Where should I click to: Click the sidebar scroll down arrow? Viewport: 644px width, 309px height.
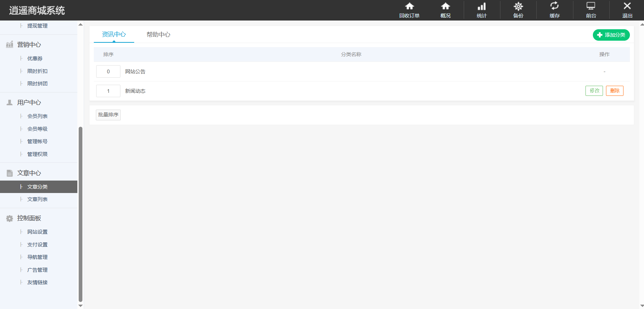pyautogui.click(x=80, y=306)
